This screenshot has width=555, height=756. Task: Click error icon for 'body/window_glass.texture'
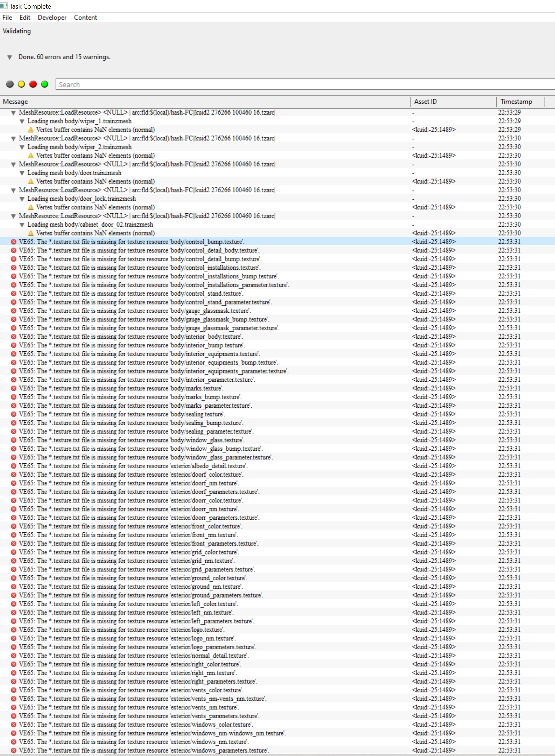[14, 440]
